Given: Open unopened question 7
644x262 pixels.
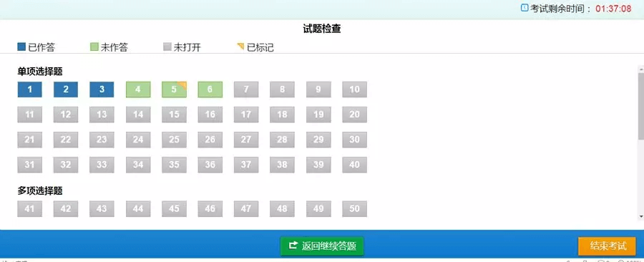Looking at the screenshot, I should click(x=246, y=89).
